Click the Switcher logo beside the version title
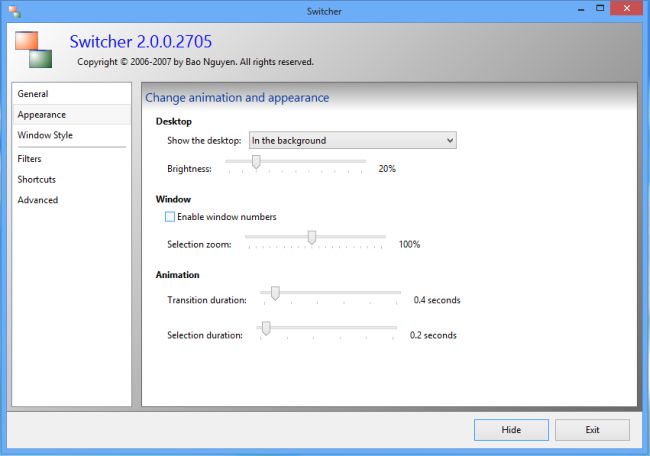Viewport: 650px width, 456px height. pyautogui.click(x=34, y=49)
